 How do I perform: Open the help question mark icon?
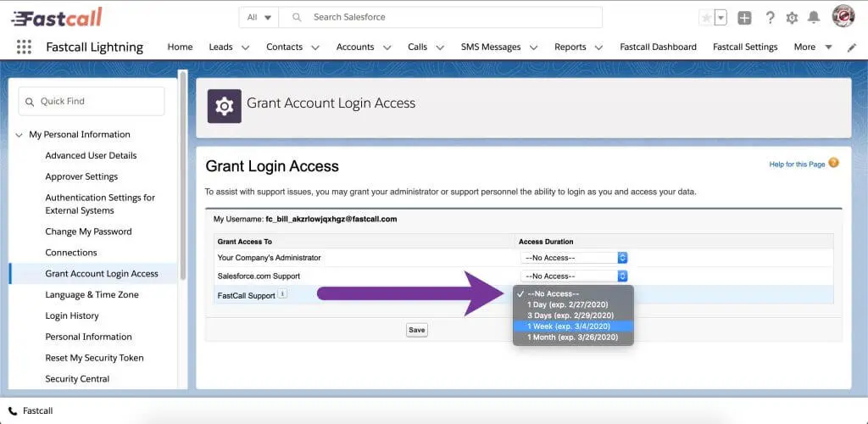click(x=770, y=18)
